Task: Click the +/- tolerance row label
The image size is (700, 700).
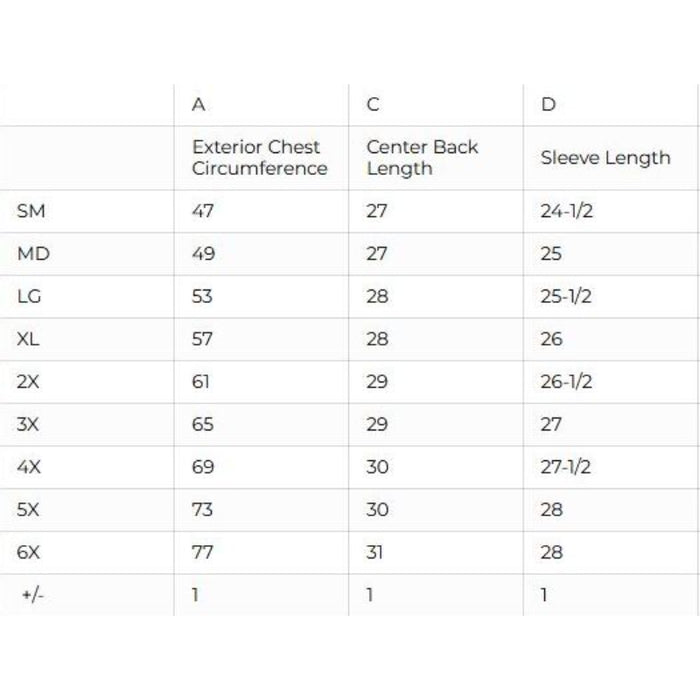Action: point(33,595)
